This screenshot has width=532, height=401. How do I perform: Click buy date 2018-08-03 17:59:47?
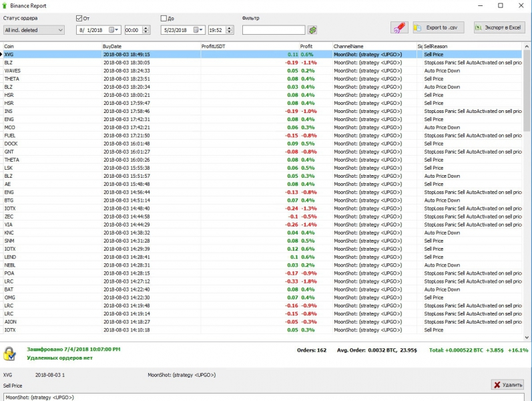(127, 103)
